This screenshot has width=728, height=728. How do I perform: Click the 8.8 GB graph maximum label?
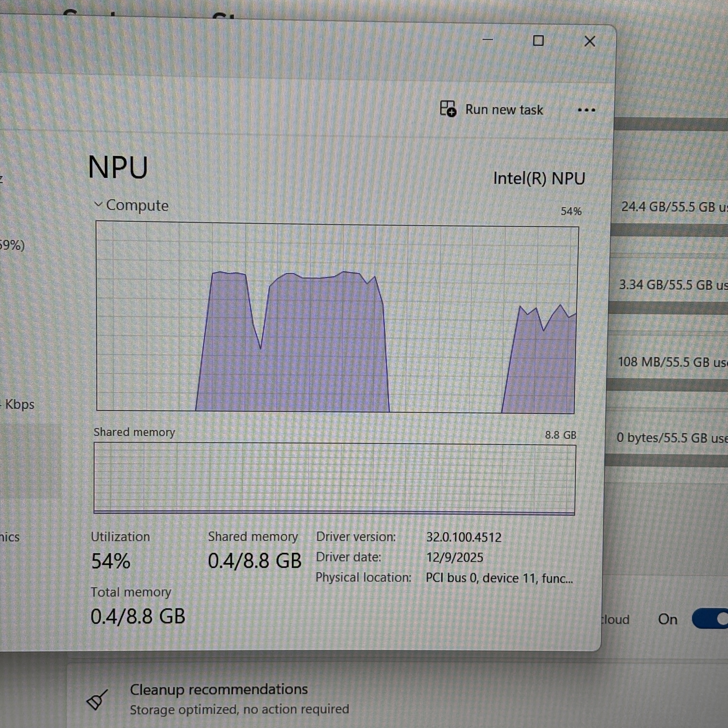click(x=560, y=435)
